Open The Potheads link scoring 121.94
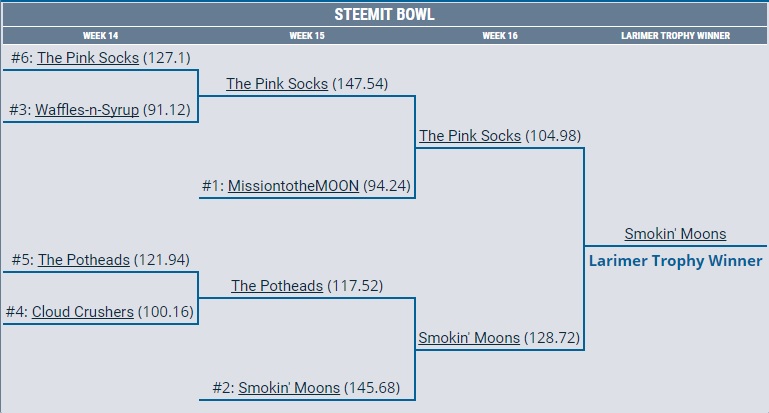Screen dimensions: 769x413 [x=84, y=260]
